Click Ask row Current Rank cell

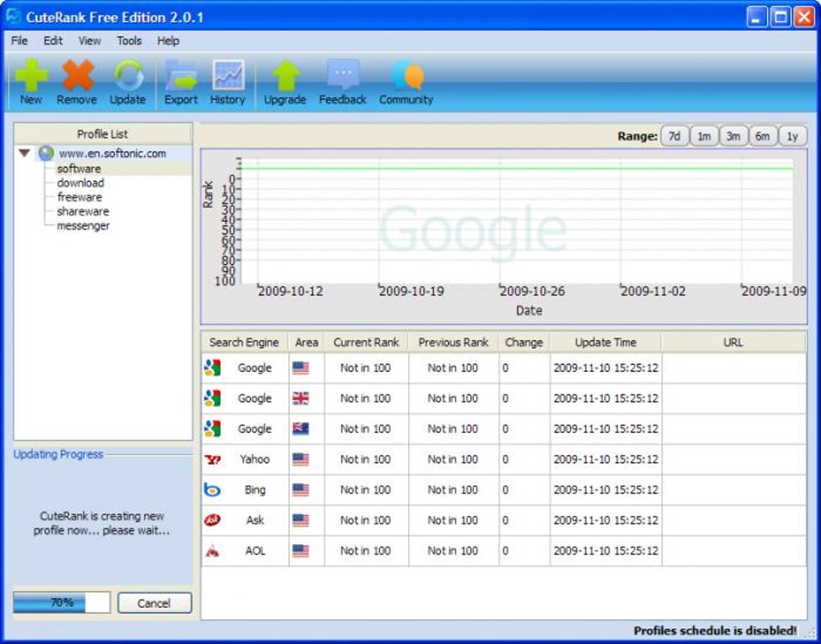click(366, 521)
